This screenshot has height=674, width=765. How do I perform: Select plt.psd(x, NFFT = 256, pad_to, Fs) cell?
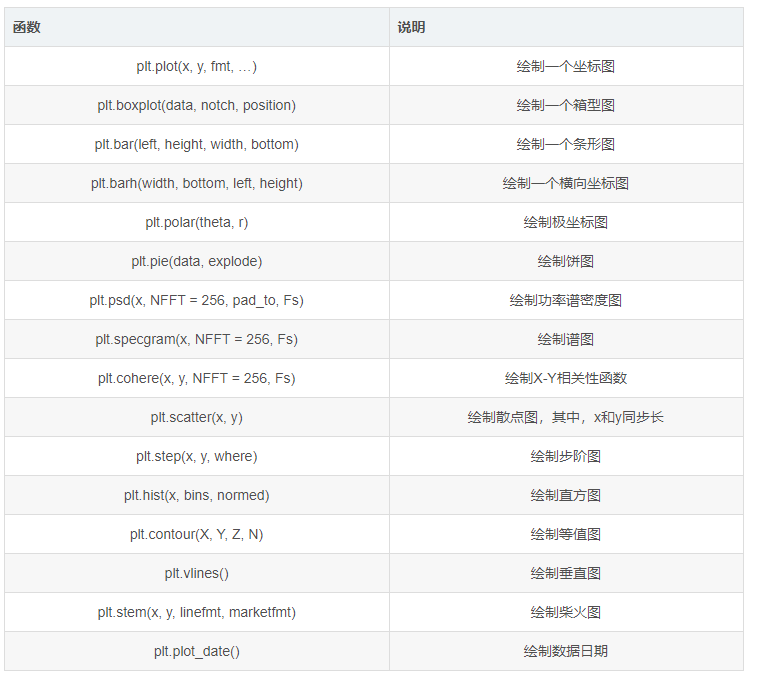coord(197,301)
